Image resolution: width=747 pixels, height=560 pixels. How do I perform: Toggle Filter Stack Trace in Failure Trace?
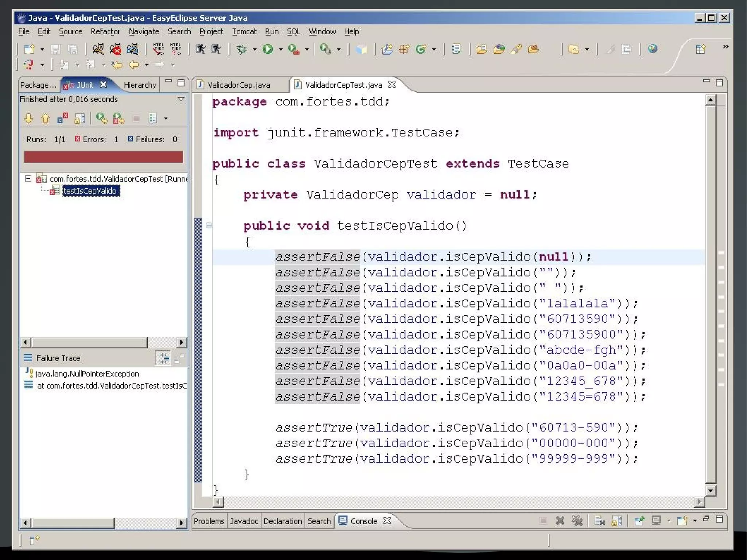coord(163,358)
